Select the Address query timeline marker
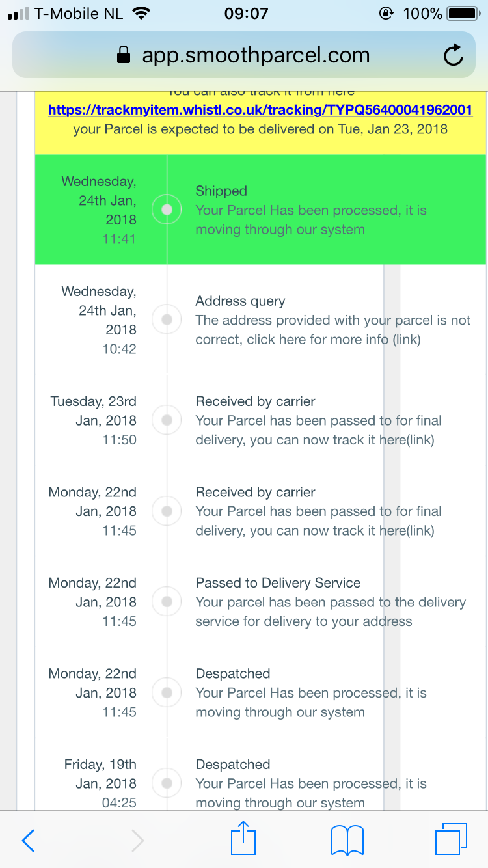 (167, 319)
